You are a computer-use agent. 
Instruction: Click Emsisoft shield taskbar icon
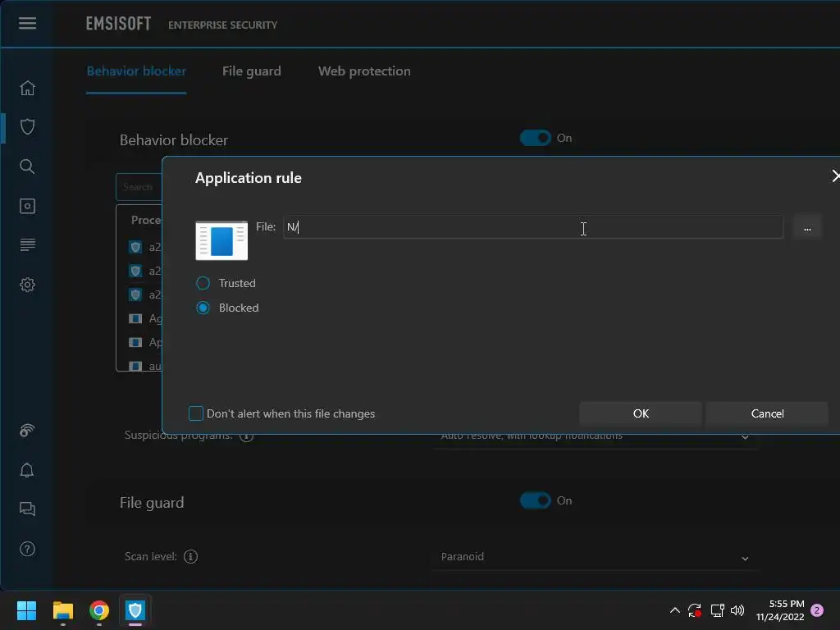click(135, 610)
